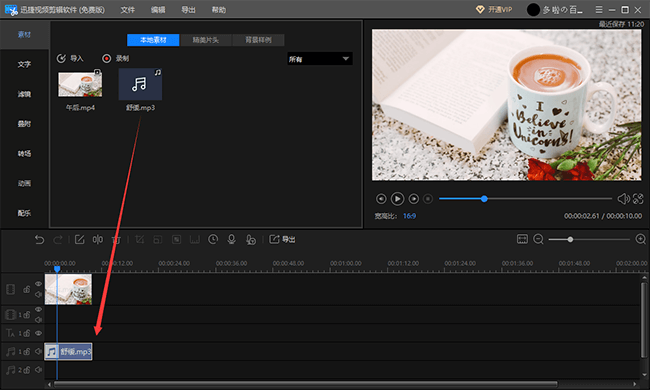Open the clip edit pencil tool
This screenshot has height=390, width=650.
coord(80,240)
